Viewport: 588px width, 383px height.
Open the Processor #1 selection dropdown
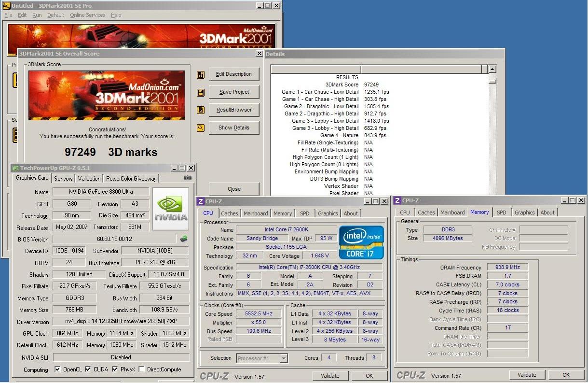point(284,358)
